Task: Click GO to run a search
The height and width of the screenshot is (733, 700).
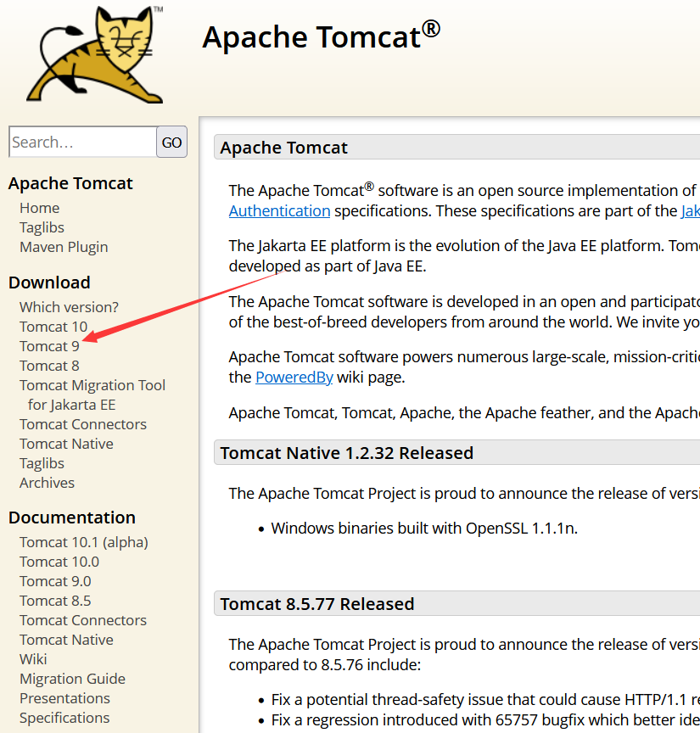Action: (171, 142)
